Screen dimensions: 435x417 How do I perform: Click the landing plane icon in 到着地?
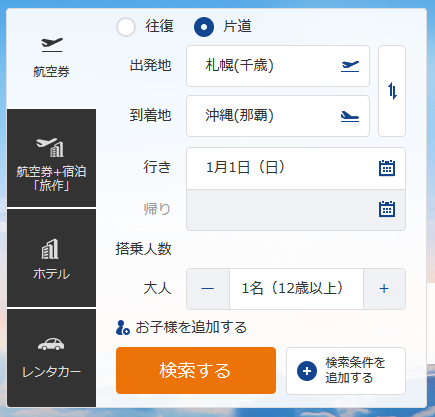click(350, 117)
